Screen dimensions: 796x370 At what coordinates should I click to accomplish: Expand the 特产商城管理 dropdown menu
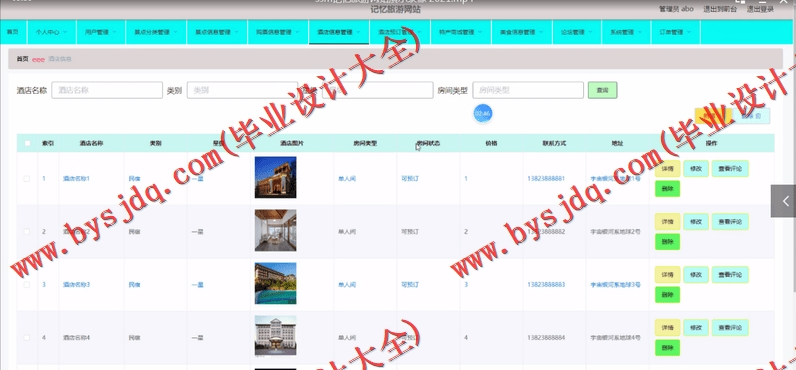coord(461,32)
